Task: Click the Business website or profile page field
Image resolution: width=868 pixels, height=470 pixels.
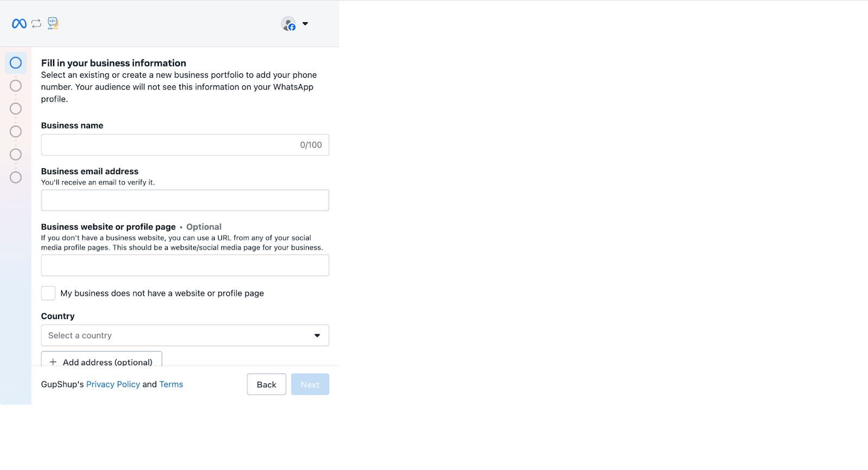Action: coord(185,265)
